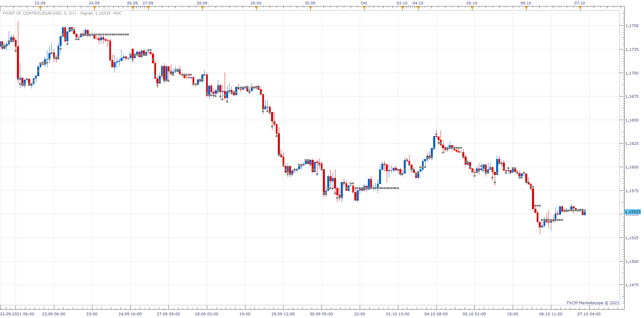Click the 28.09 02:00 time axis label
This screenshot has width=644, height=318.
[x=207, y=314]
